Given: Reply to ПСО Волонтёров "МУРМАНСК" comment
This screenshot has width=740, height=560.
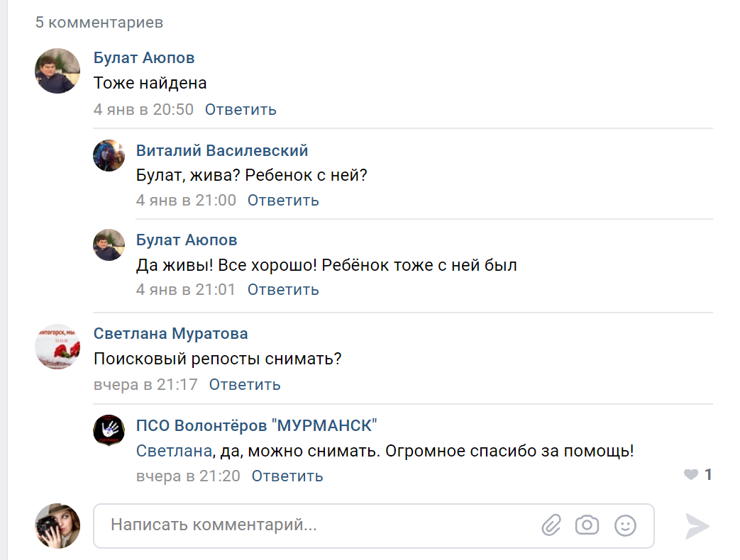Looking at the screenshot, I should 287,476.
